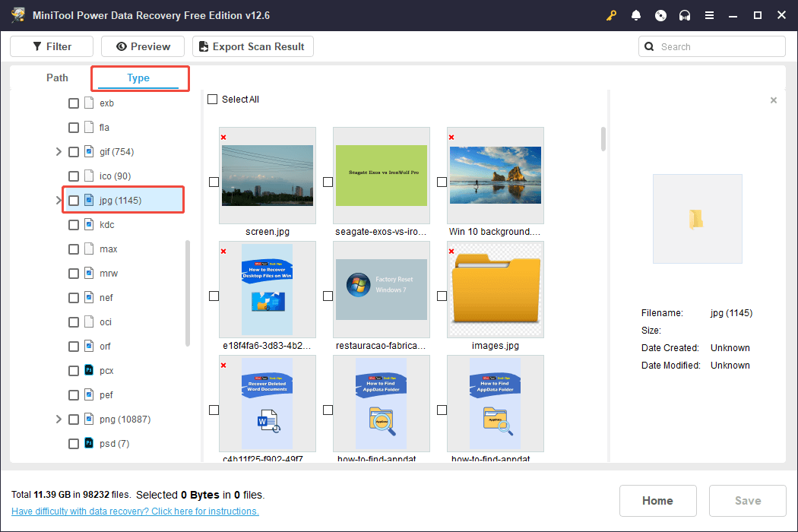Expand the gif (754) tree node
The height and width of the screenshot is (532, 798).
click(59, 151)
